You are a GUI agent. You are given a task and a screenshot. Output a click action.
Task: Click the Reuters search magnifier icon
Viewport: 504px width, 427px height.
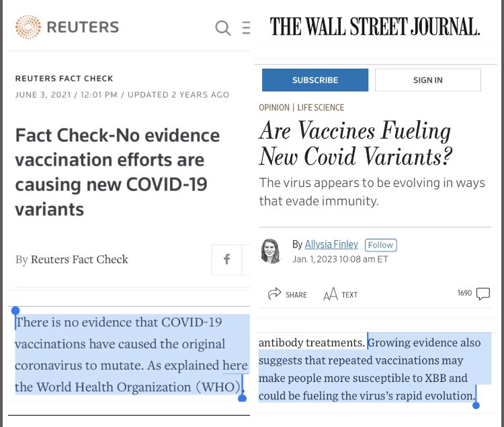point(222,28)
